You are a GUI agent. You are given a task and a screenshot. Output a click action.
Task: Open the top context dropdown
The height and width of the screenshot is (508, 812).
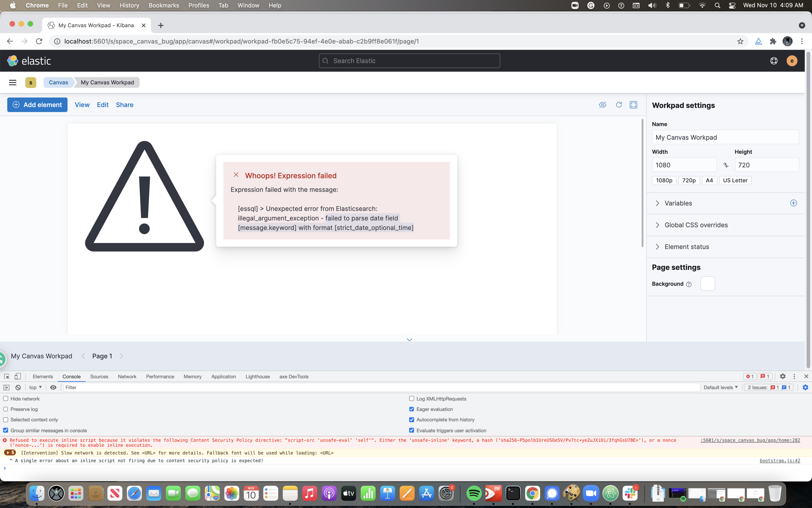pyautogui.click(x=35, y=387)
